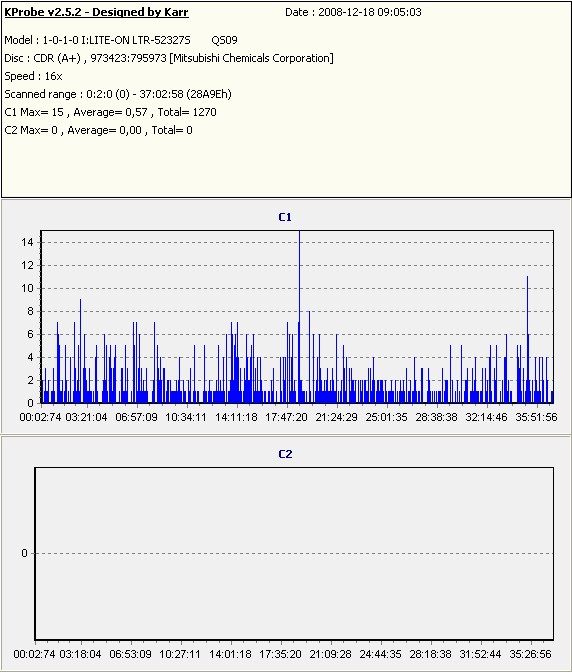Click the C2 Max Average Total line
This screenshot has height=672, width=572.
(99, 130)
